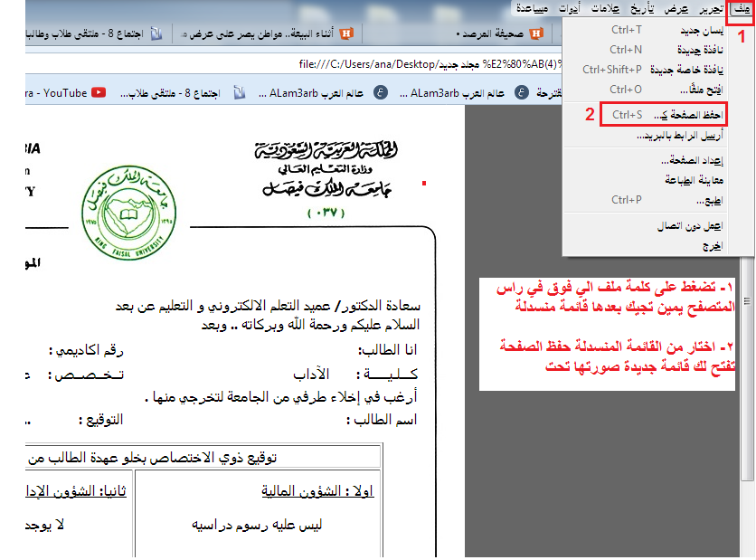Image resolution: width=756 pixels, height=560 pixels.
Task: Click the الأداب college value
Action: pyautogui.click(x=311, y=374)
